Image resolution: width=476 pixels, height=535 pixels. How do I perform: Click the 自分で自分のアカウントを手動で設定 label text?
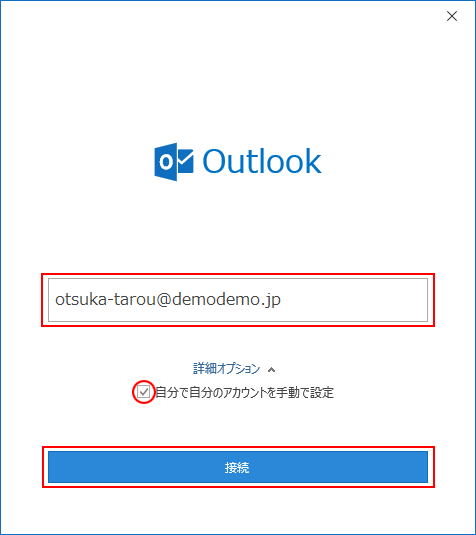[x=245, y=392]
